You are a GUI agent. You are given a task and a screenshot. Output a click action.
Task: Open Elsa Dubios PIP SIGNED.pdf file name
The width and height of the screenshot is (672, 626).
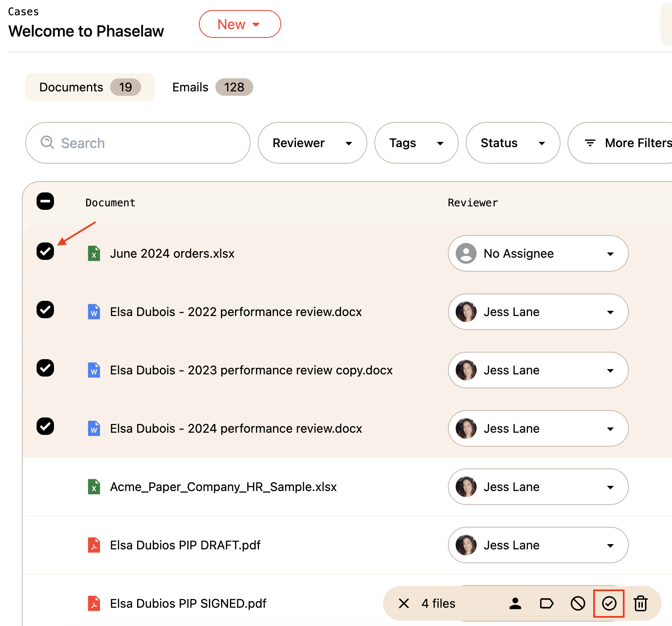188,603
